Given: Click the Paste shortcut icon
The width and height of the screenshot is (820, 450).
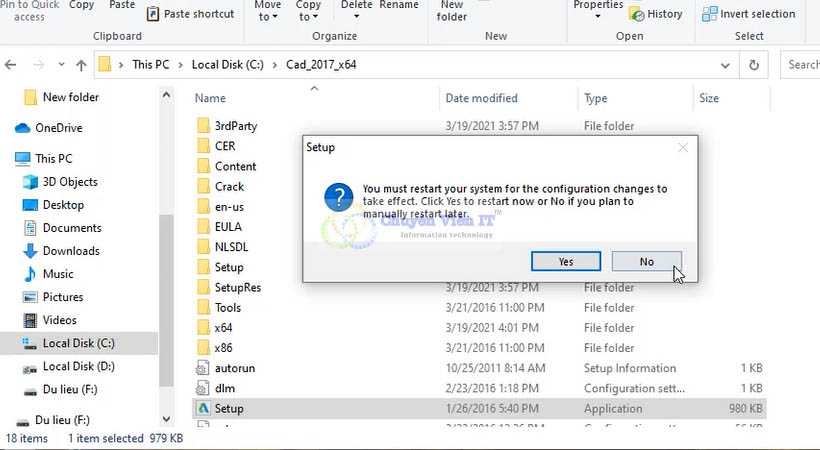Looking at the screenshot, I should tap(153, 14).
